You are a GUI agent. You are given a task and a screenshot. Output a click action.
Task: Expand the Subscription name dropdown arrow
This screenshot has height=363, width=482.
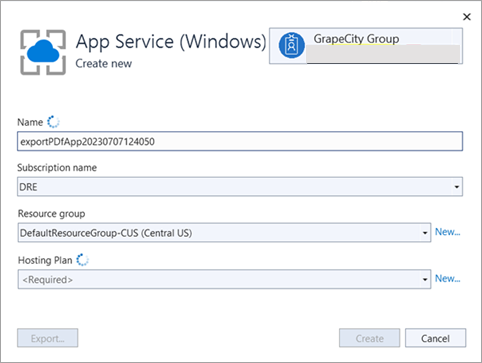(x=457, y=187)
